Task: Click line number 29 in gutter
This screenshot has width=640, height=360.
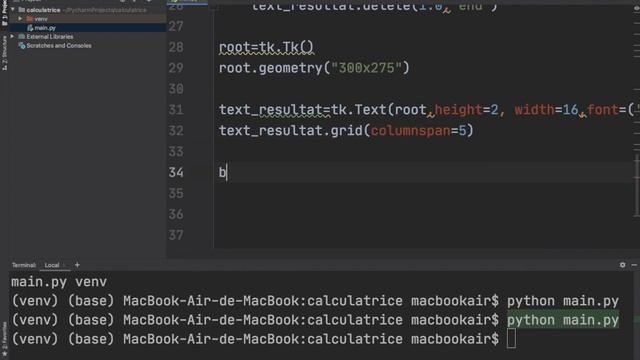Action: (176, 68)
